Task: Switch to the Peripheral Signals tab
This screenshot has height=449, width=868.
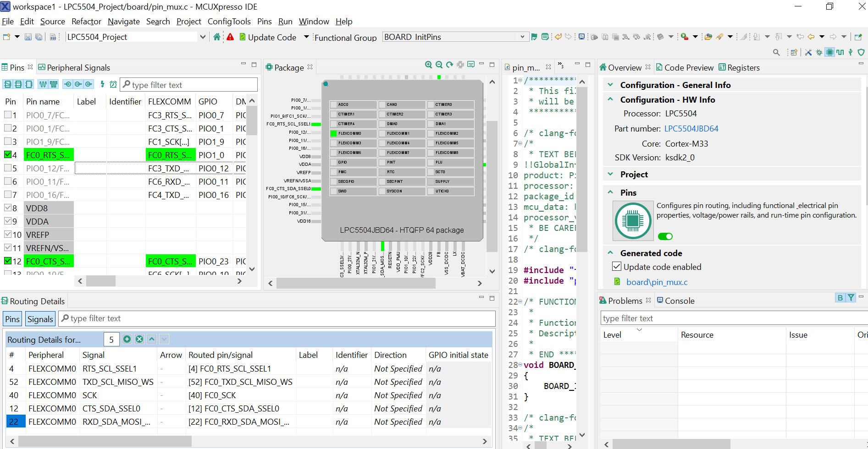Action: pos(74,67)
